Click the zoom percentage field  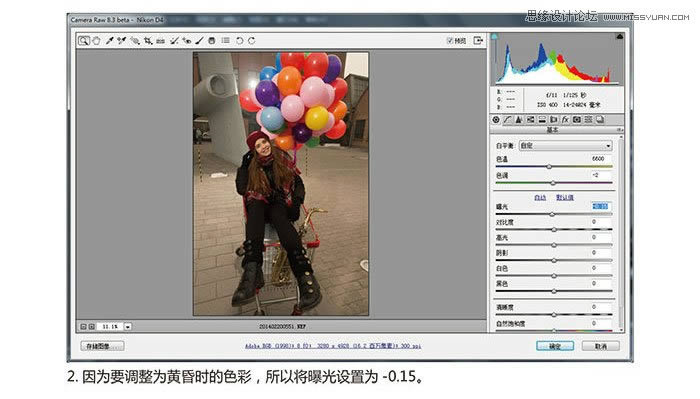pyautogui.click(x=110, y=327)
